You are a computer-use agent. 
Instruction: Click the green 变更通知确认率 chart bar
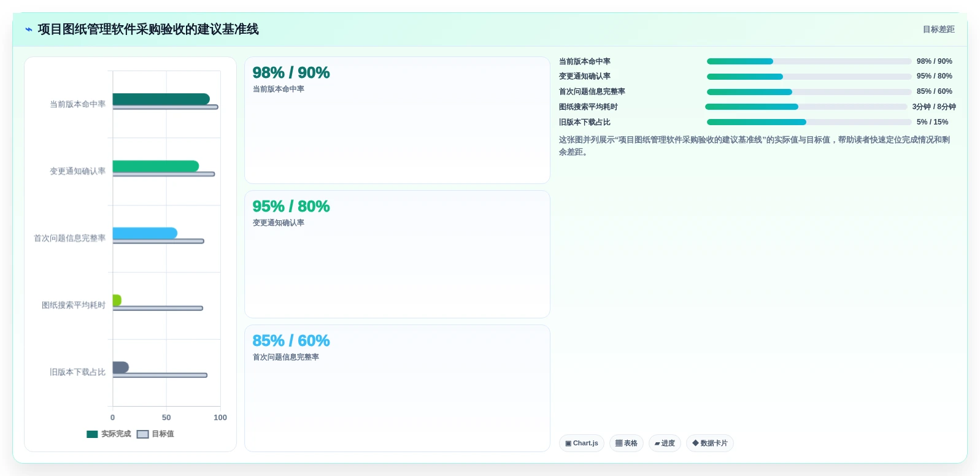pyautogui.click(x=156, y=166)
